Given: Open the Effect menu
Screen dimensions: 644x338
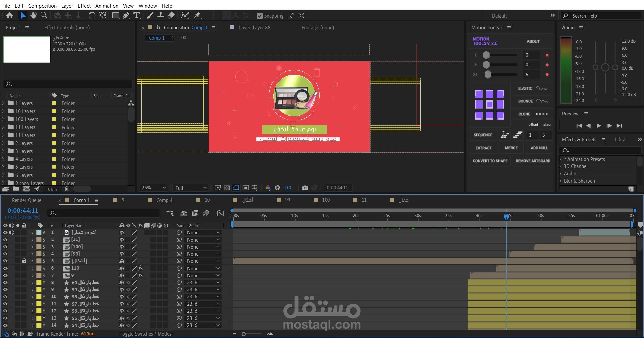Looking at the screenshot, I should tap(84, 6).
